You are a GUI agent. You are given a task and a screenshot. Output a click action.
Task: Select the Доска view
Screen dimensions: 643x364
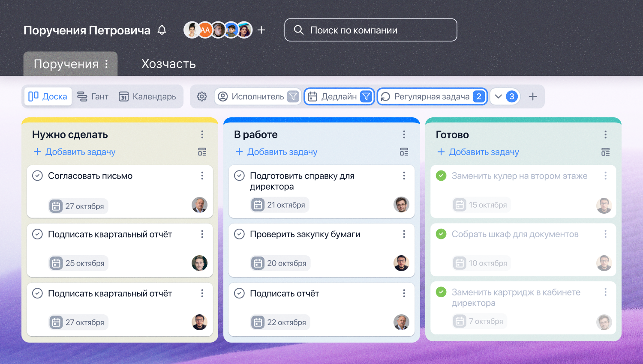click(x=48, y=96)
